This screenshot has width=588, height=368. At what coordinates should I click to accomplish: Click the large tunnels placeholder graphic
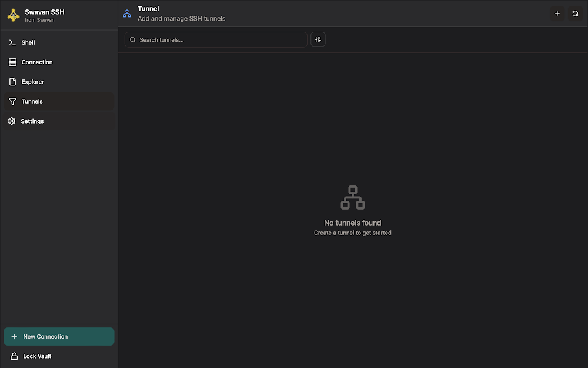[352, 197]
